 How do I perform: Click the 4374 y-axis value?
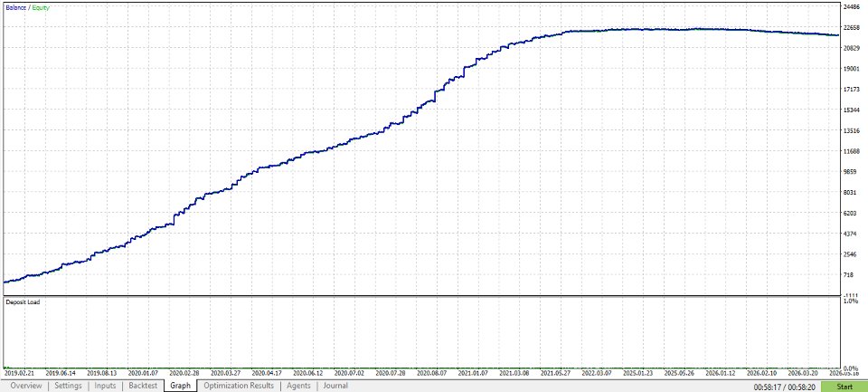coord(849,234)
